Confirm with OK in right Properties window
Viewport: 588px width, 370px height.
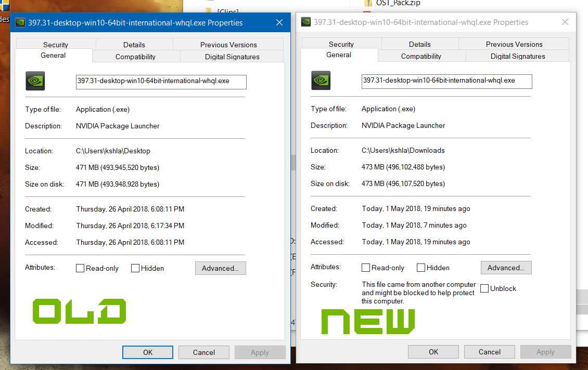click(x=433, y=352)
